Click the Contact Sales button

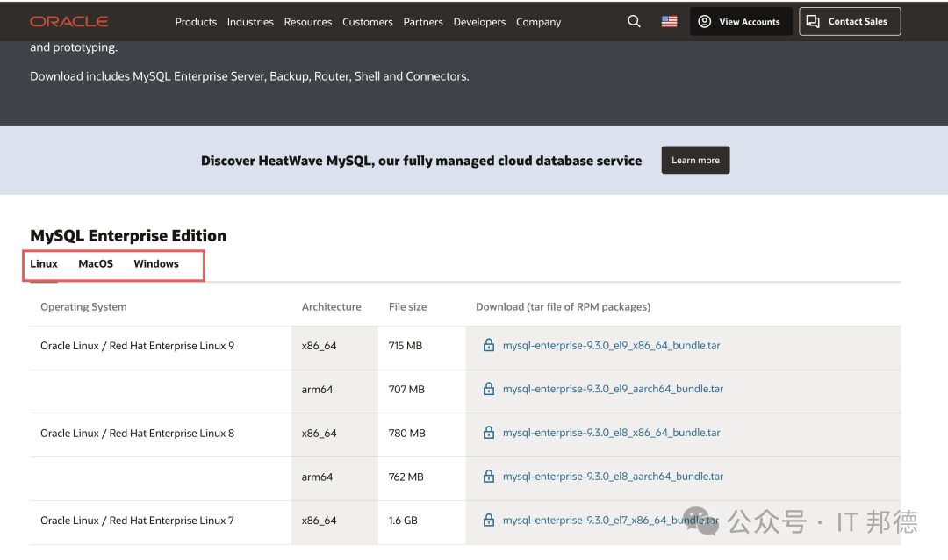pyautogui.click(x=850, y=22)
